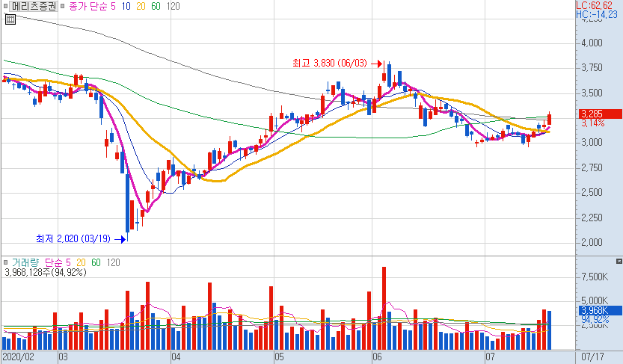
Task: Click the 5,000K volume axis label
Action: [x=595, y=300]
